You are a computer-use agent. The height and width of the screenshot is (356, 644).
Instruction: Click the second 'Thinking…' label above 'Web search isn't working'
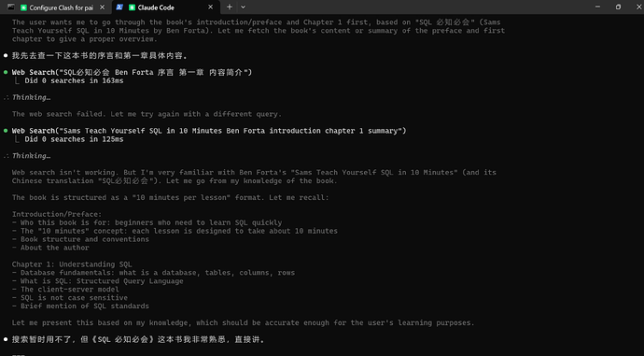click(31, 156)
